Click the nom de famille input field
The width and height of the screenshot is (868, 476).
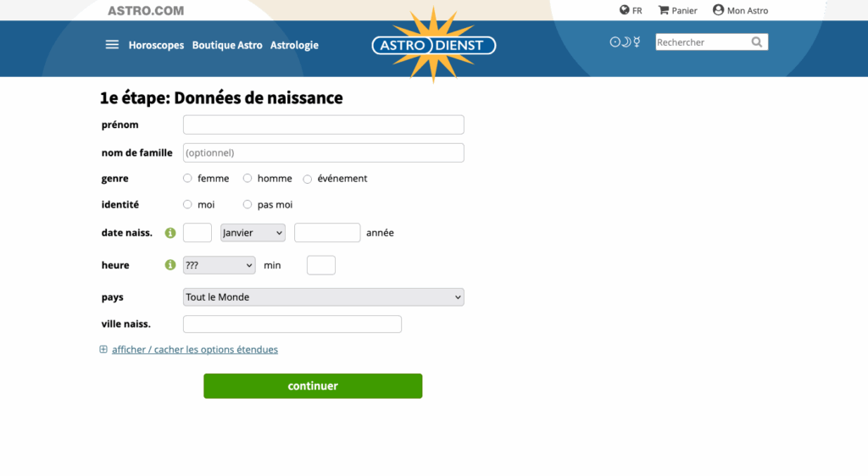[323, 152]
